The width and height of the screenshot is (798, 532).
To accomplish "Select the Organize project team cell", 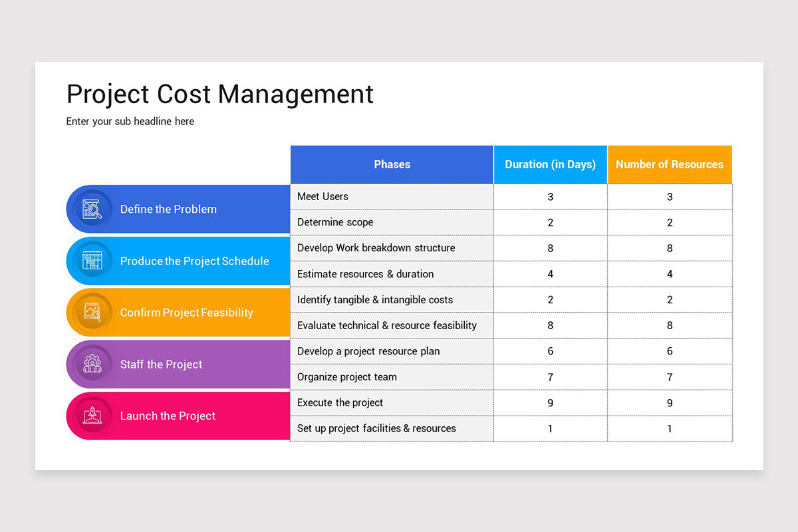I will [x=392, y=376].
